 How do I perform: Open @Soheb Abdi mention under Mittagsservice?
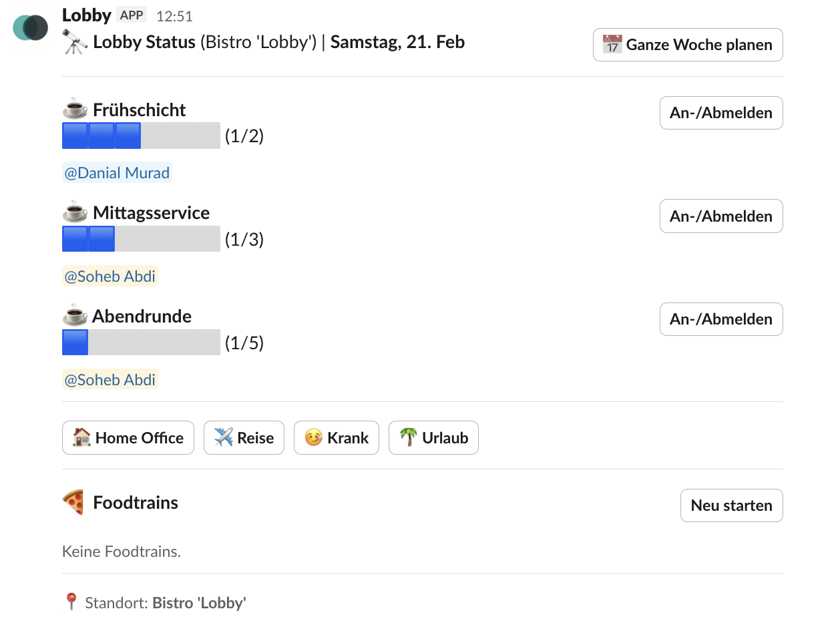110,276
